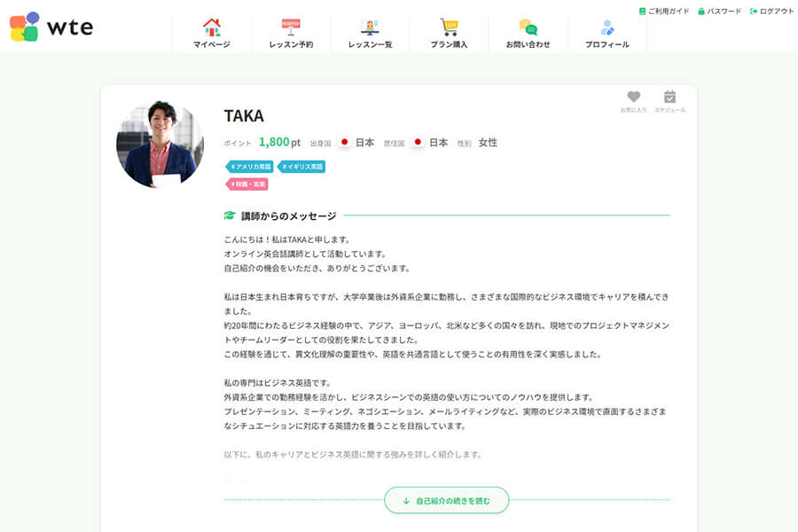This screenshot has height=532, width=798.
Task: Click the パスワード lock icon
Action: pyautogui.click(x=700, y=10)
